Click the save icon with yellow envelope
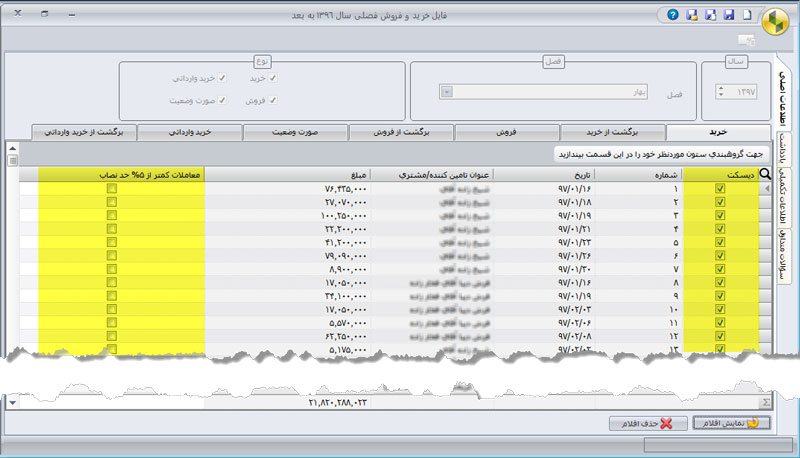The width and height of the screenshot is (800, 458). 692,15
